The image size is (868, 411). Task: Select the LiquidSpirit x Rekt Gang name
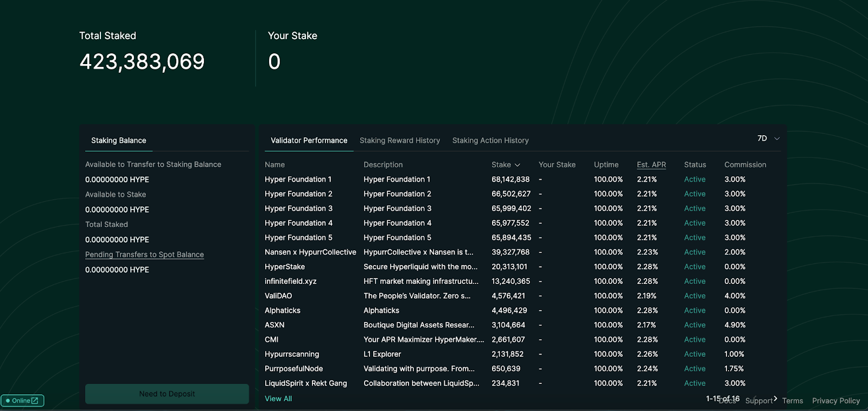(306, 383)
